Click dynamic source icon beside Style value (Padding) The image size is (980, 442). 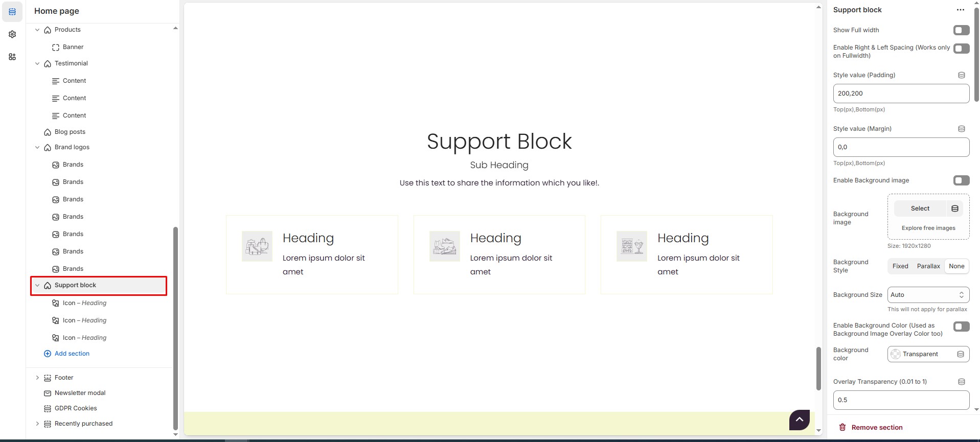961,75
